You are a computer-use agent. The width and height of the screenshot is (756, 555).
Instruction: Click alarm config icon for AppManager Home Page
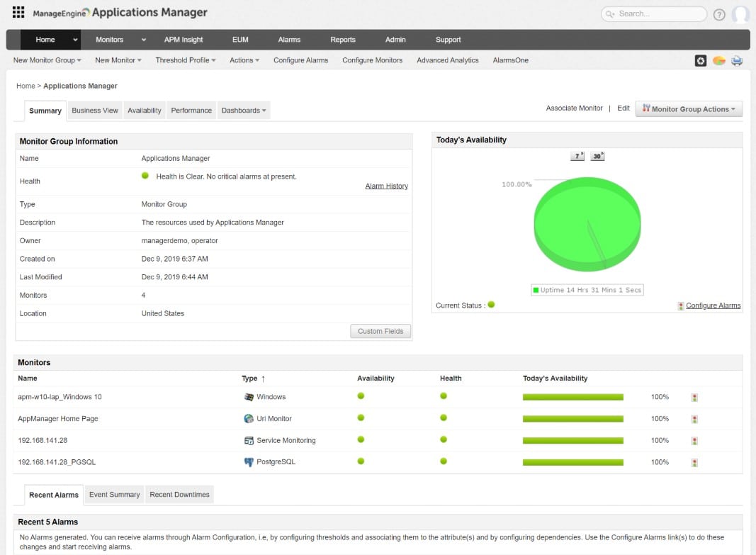tap(694, 419)
